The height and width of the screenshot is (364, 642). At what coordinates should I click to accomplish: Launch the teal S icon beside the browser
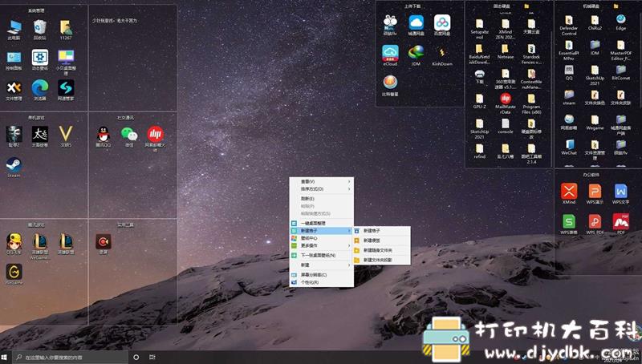[x=66, y=90]
